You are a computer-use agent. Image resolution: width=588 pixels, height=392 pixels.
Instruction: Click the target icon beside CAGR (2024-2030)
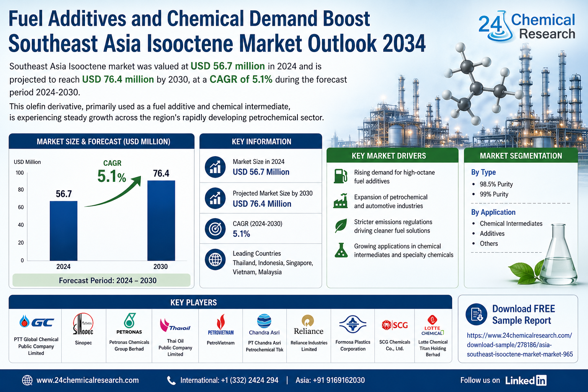click(215, 229)
